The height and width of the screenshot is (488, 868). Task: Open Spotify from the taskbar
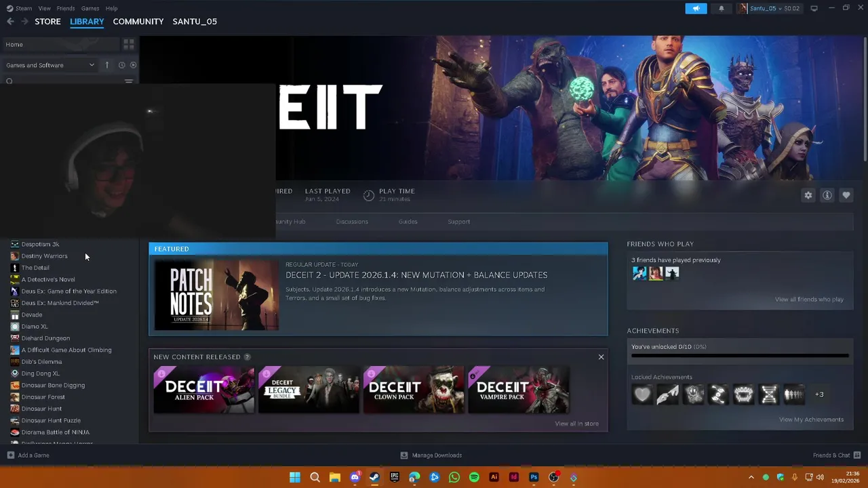[x=474, y=477]
